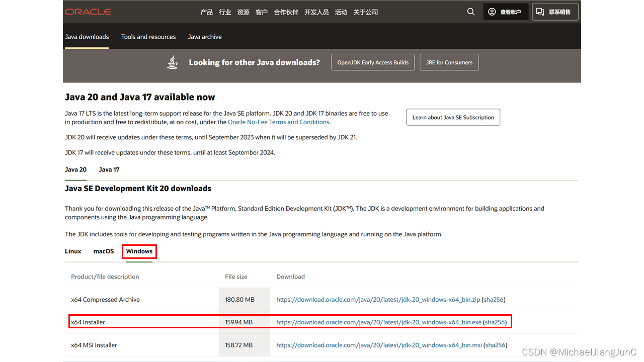
Task: Open the 行业 menu
Action: (225, 12)
